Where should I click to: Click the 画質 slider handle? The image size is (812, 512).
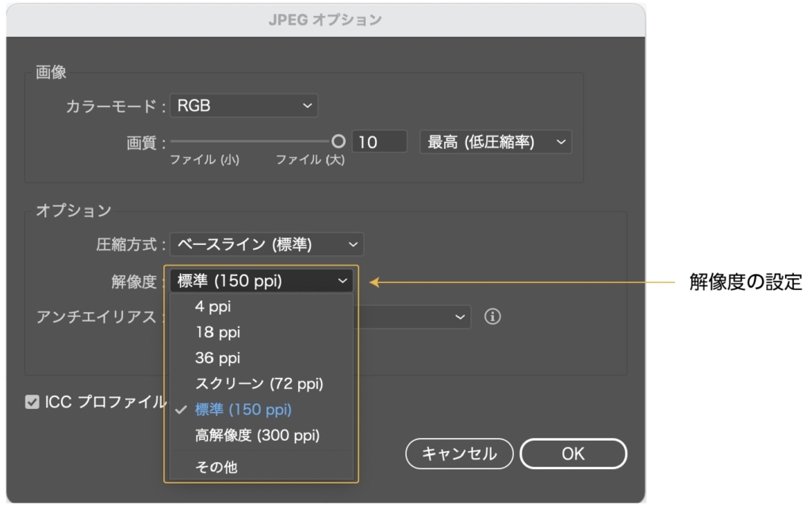[338, 141]
